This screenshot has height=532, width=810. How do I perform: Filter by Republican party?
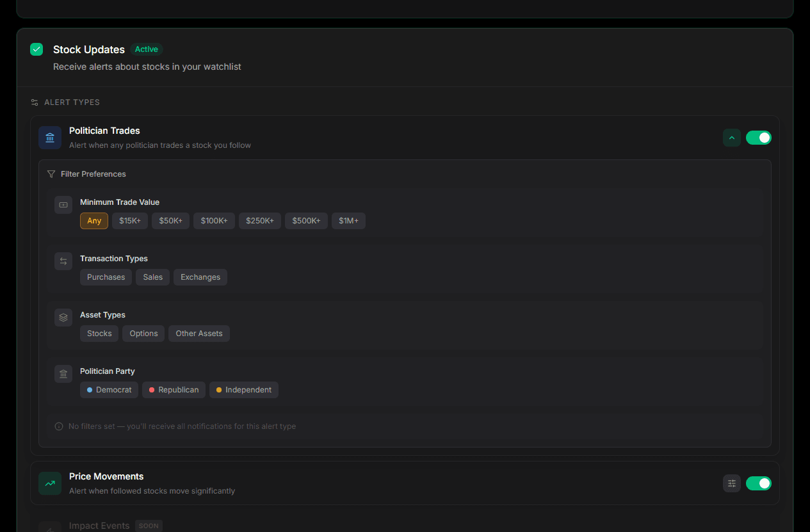[174, 390]
